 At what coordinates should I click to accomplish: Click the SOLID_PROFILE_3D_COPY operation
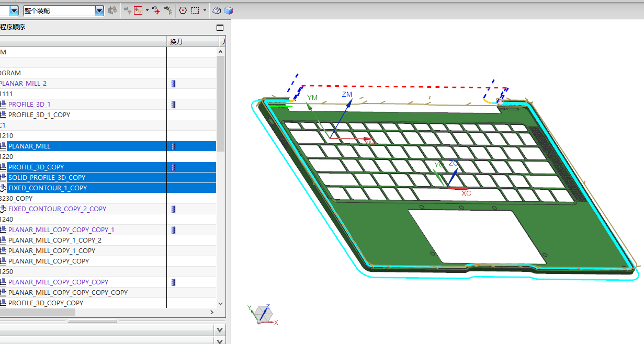coord(47,178)
